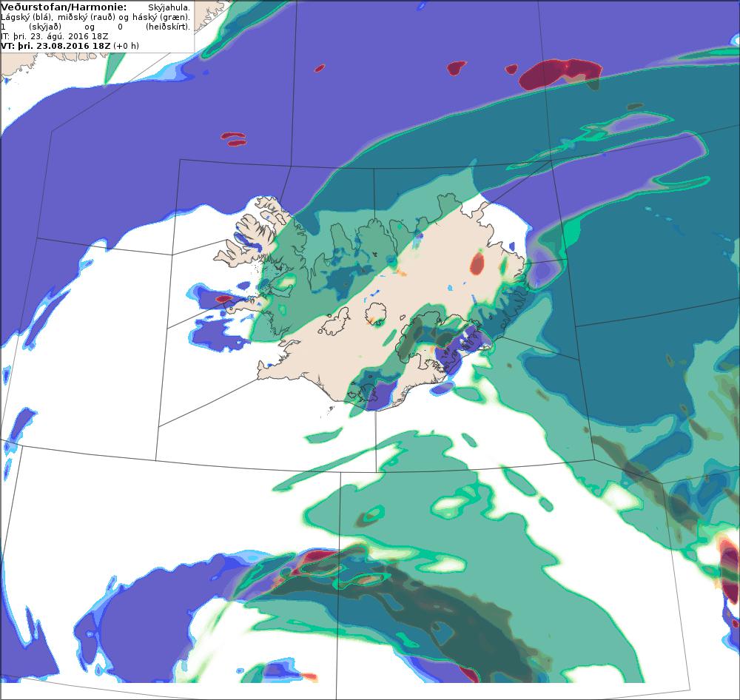Click the "(heiðskírt)." word in legend
This screenshot has width=740, height=700.
(x=168, y=27)
